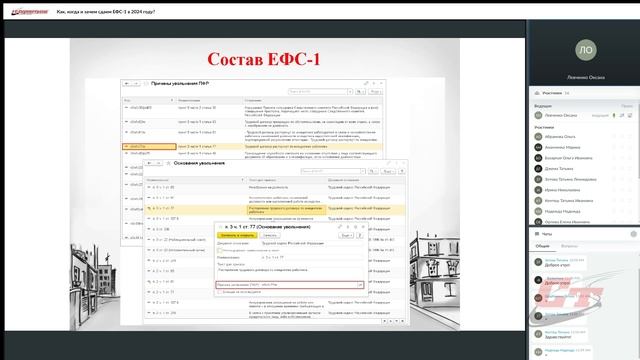Click the webinar logo in top left

coord(29,12)
